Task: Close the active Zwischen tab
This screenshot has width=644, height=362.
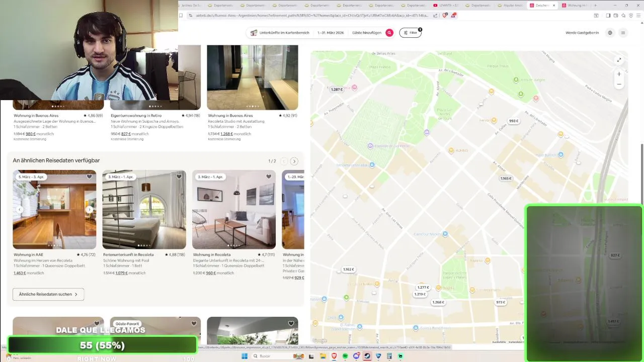Action: 554,5
